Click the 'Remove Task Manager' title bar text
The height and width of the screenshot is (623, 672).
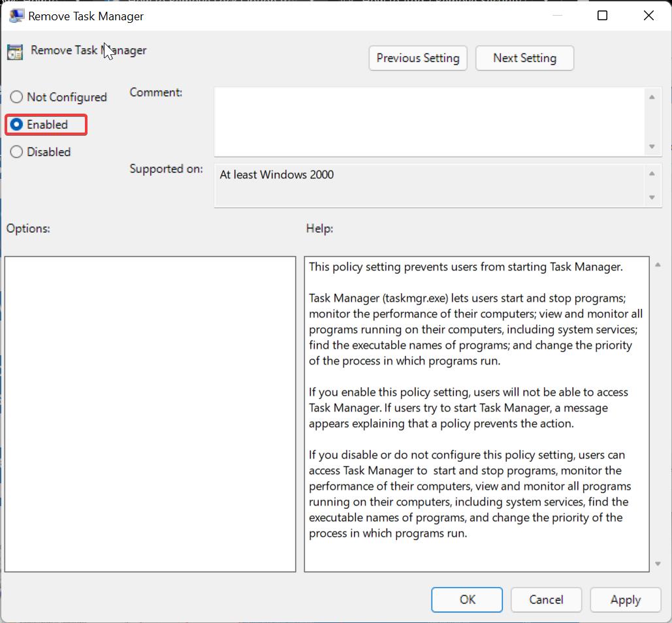coord(86,16)
